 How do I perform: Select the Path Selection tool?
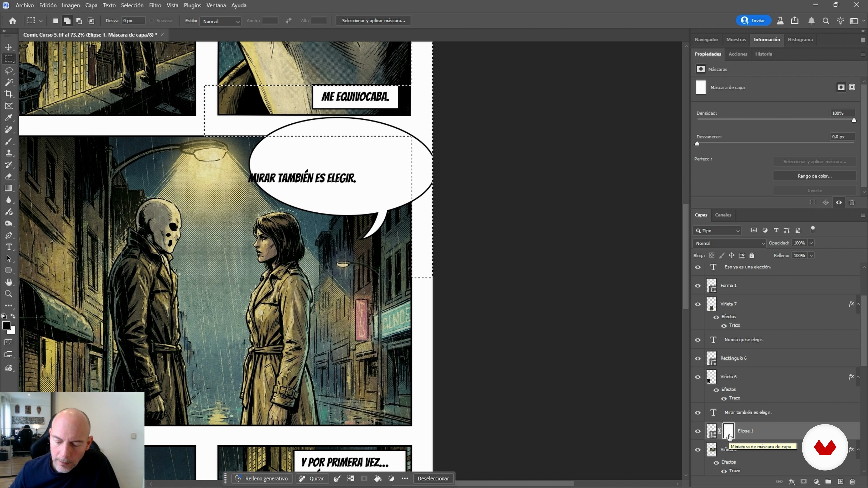[x=9, y=259]
